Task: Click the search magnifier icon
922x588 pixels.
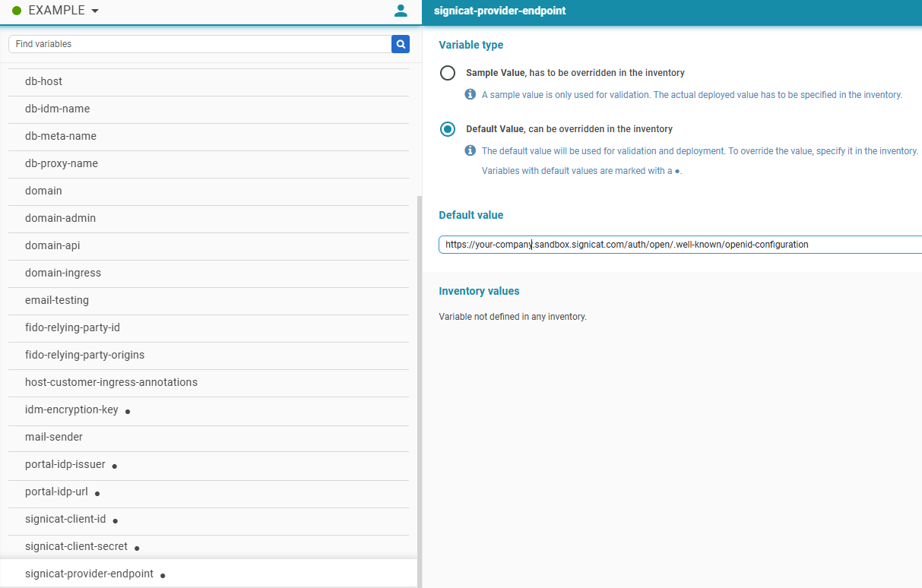Action: [401, 44]
